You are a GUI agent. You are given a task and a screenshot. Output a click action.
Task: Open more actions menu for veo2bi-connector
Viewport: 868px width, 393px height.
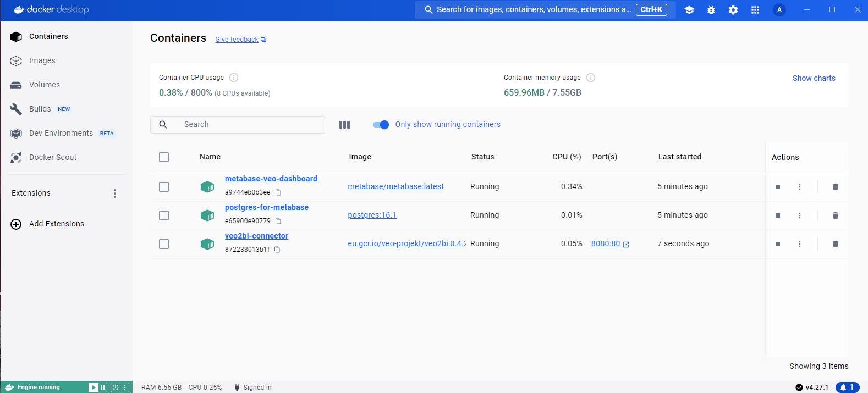pos(799,244)
